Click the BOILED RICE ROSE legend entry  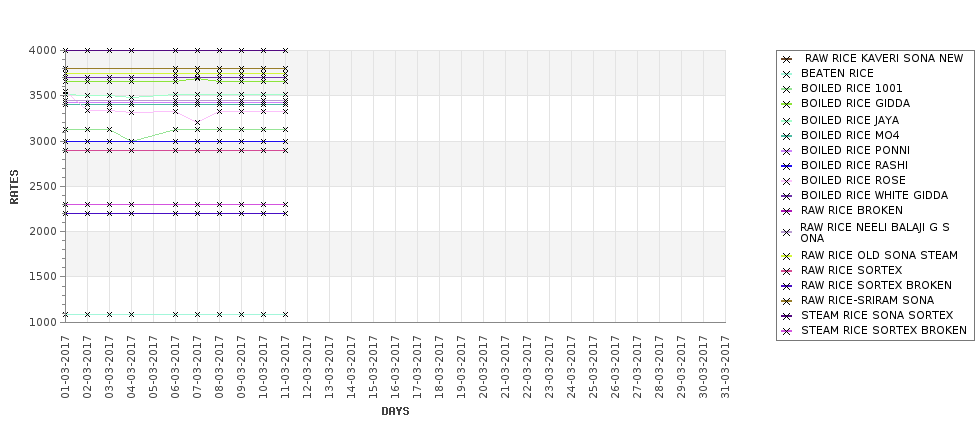853,180
